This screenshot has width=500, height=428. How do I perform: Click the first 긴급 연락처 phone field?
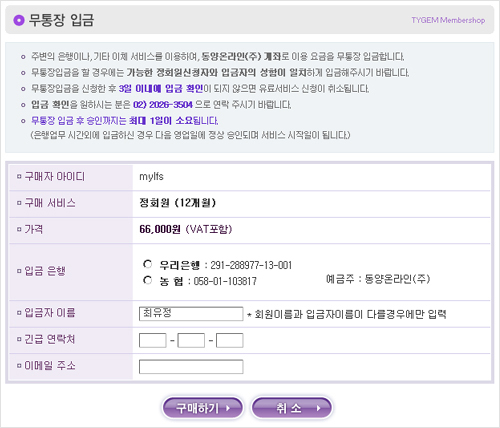[153, 340]
